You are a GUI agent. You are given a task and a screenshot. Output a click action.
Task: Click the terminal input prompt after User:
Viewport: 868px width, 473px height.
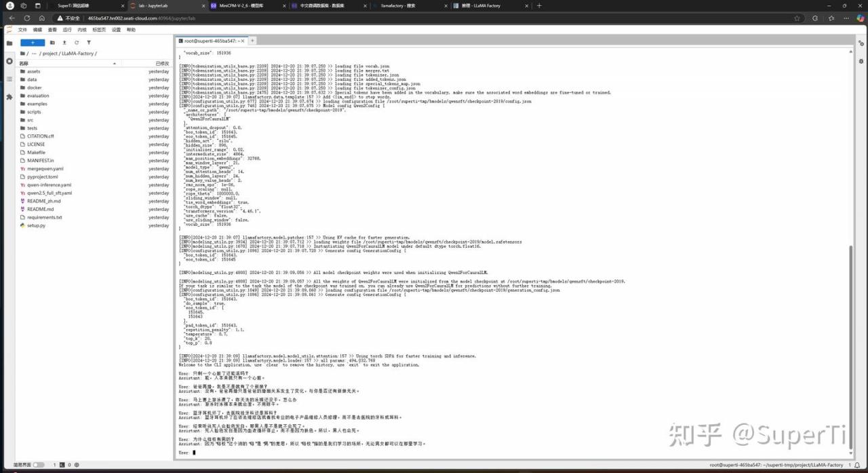point(194,453)
